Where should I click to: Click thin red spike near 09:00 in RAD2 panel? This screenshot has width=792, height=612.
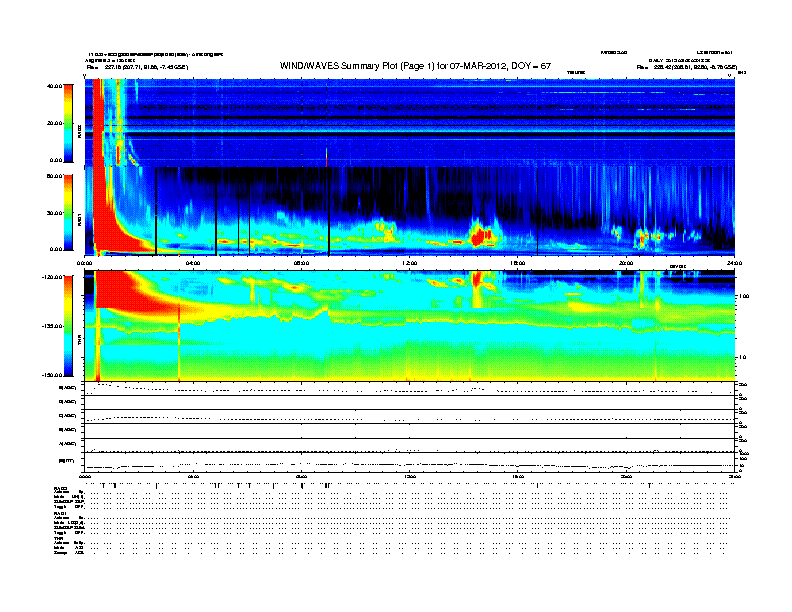click(x=326, y=157)
